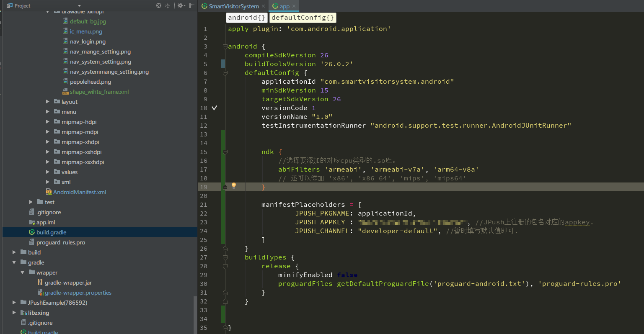Collapse the defaultConfig block fold marker

pyautogui.click(x=225, y=73)
